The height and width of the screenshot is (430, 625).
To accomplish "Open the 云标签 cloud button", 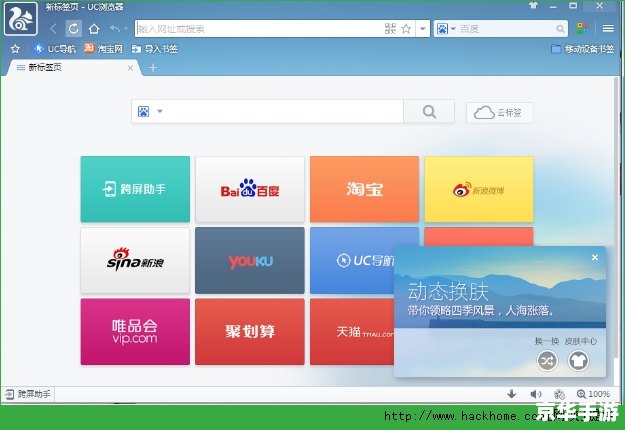I will [x=499, y=112].
